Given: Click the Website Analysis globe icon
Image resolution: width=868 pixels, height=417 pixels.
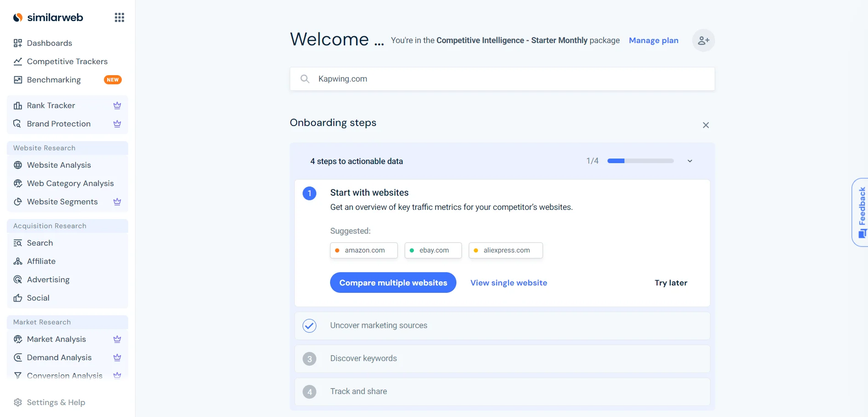Looking at the screenshot, I should click(18, 165).
